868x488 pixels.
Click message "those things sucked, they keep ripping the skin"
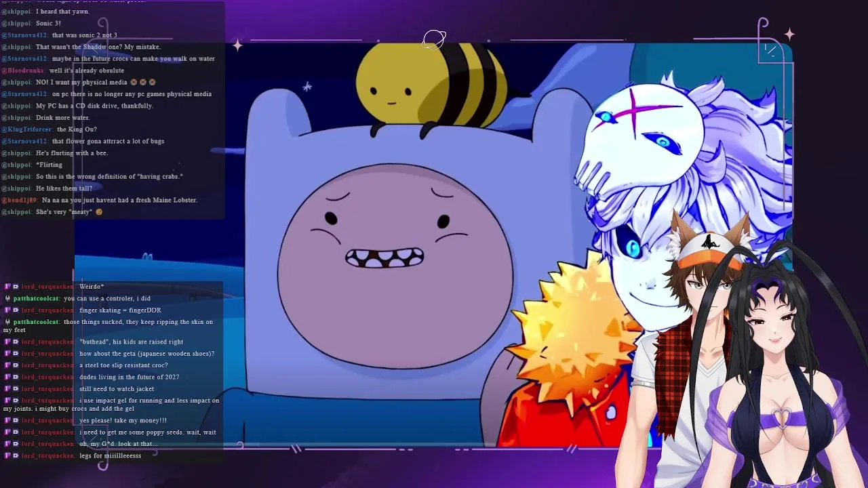[108, 326]
